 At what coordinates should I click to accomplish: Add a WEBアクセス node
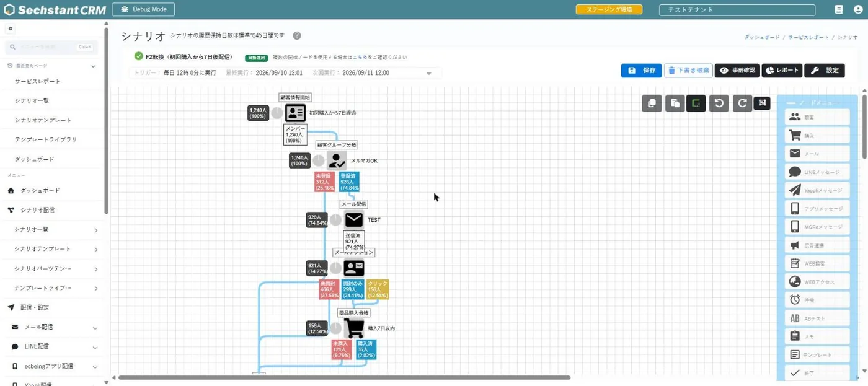coord(817,282)
